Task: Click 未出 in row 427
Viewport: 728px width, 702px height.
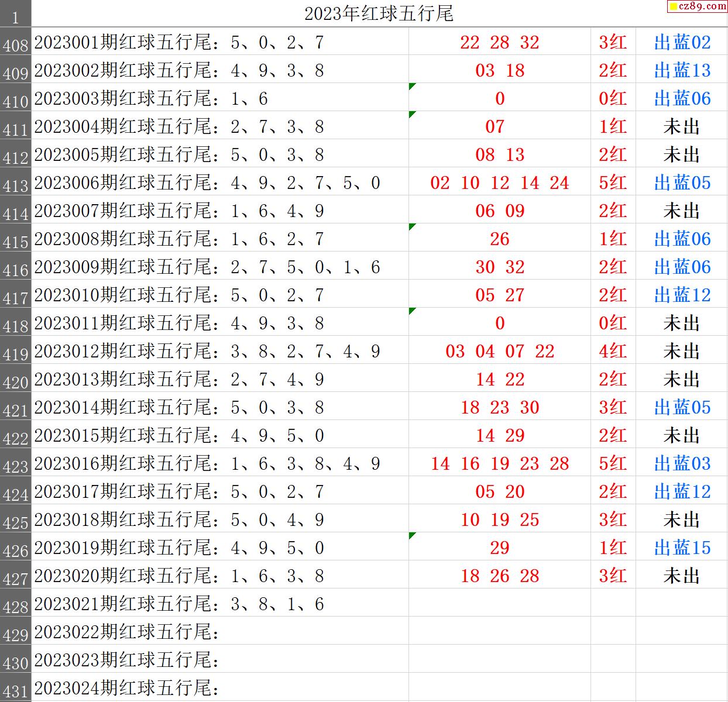Action: click(682, 575)
